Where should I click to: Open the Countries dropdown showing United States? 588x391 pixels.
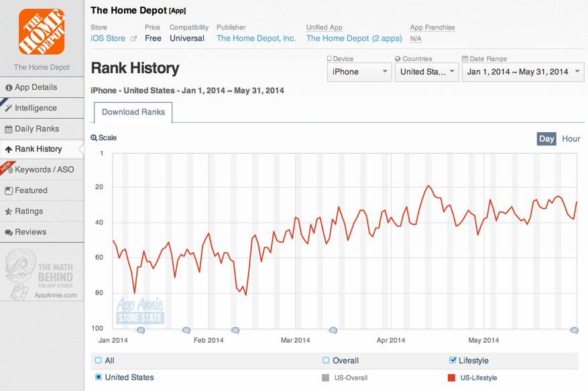pos(426,72)
